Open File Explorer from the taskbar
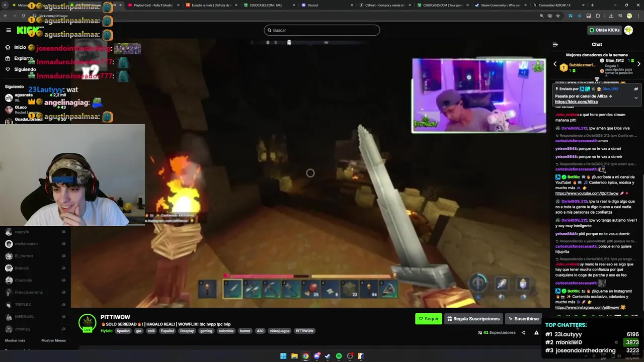Viewport: 644px width, 362px height. click(294, 356)
